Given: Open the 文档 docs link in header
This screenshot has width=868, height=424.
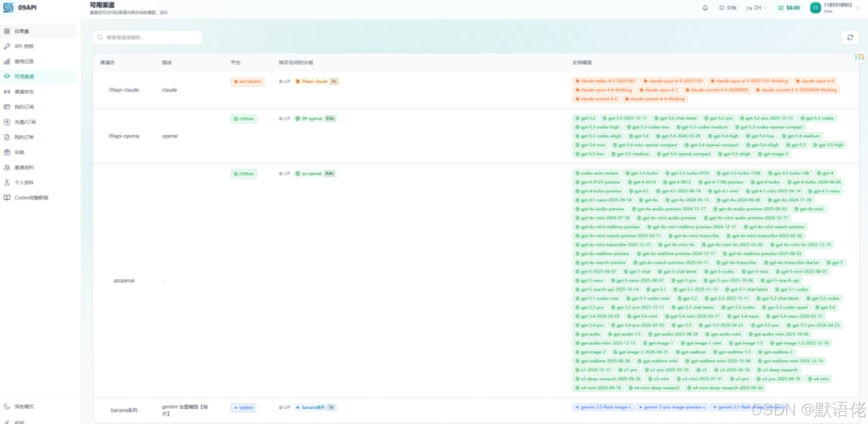Looking at the screenshot, I should pos(728,8).
